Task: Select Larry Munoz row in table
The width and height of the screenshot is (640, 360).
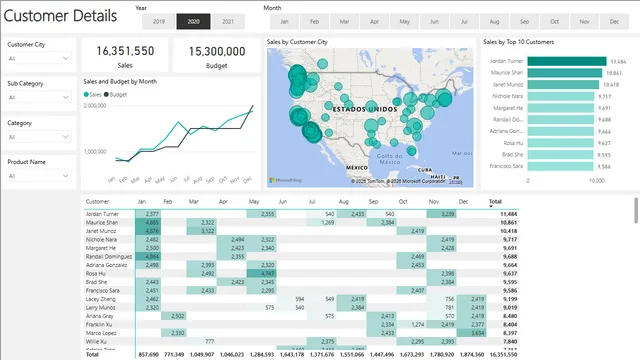Action: (302, 307)
